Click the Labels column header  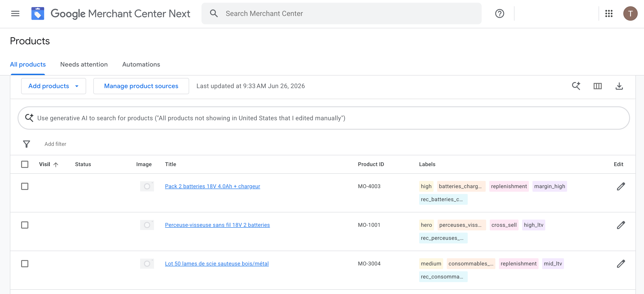[427, 164]
